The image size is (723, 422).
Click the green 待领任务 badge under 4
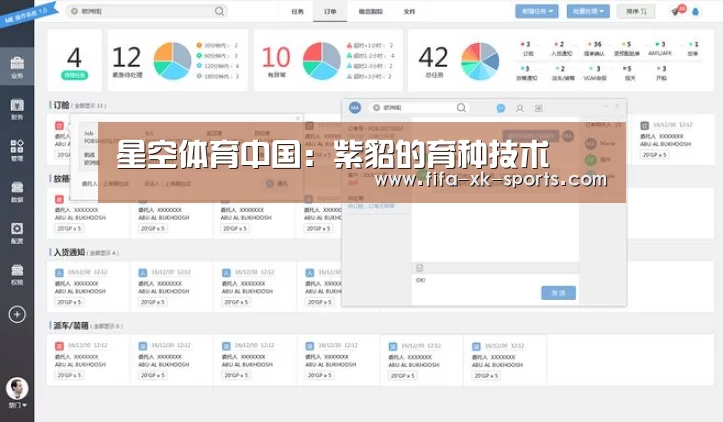(x=74, y=75)
